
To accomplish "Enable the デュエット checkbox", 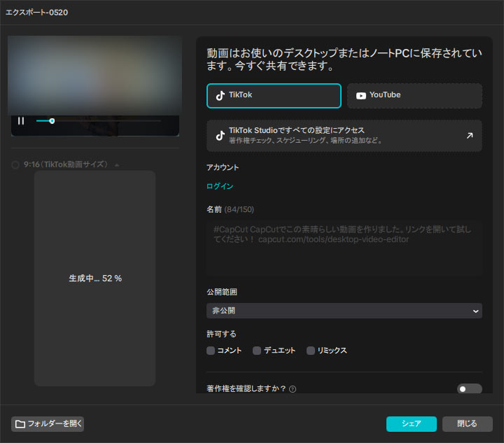I will (x=257, y=351).
